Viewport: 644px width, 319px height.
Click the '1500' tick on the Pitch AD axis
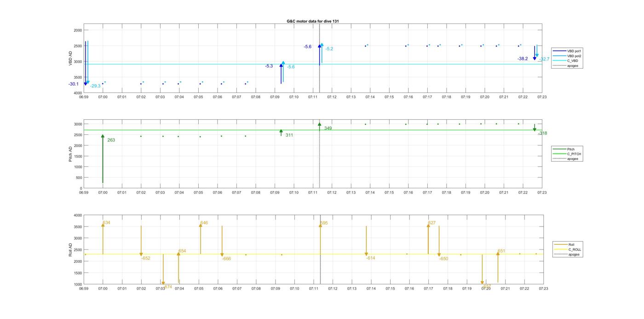point(78,157)
